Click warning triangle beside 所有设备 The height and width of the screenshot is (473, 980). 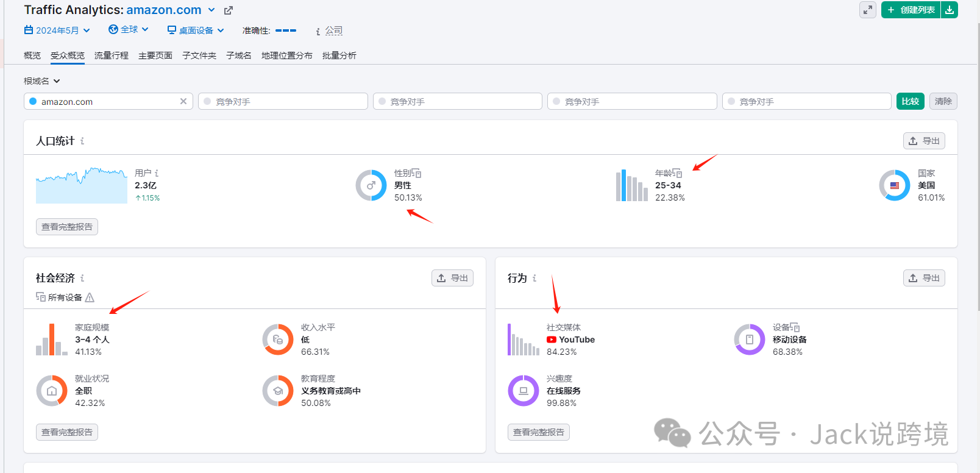tap(90, 297)
